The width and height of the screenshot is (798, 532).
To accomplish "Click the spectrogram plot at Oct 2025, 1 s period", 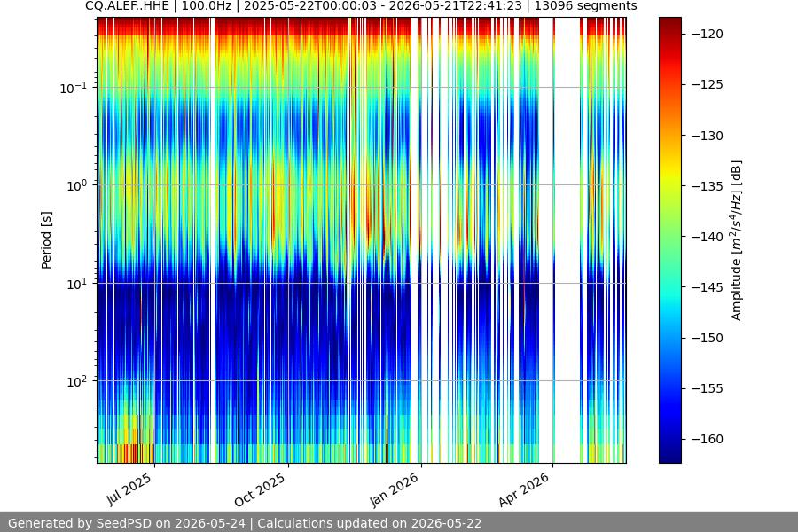I will [x=288, y=185].
